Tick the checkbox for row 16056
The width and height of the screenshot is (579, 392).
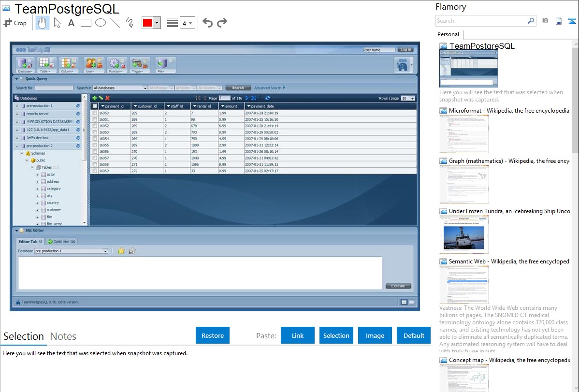tap(95, 151)
